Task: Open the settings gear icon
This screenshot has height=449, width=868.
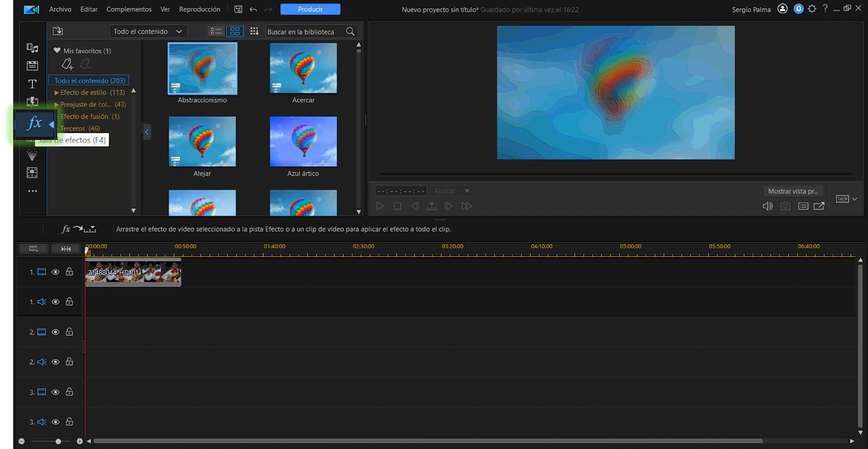Action: click(x=812, y=9)
